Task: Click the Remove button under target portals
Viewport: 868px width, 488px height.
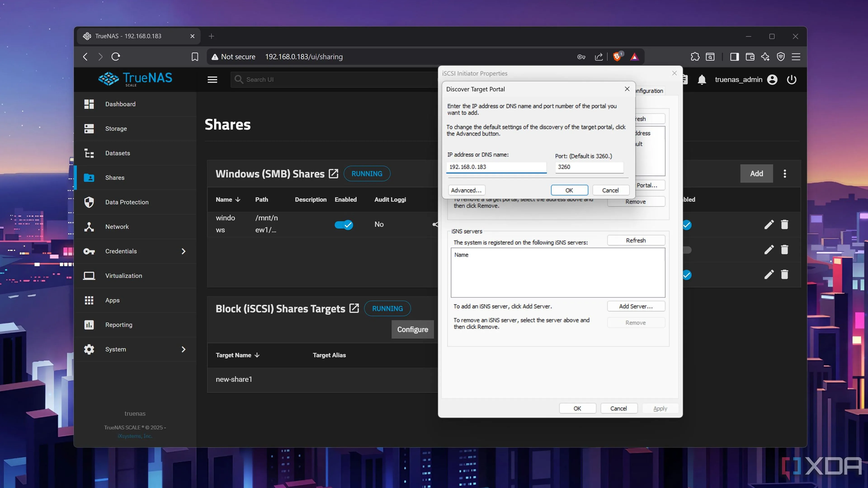Action: point(636,201)
